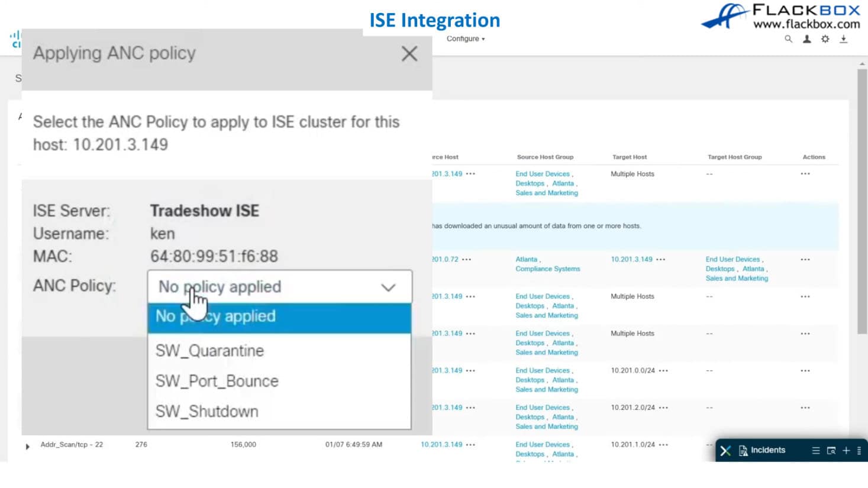
Task: Open the Configure menu dropdown
Action: click(x=466, y=39)
